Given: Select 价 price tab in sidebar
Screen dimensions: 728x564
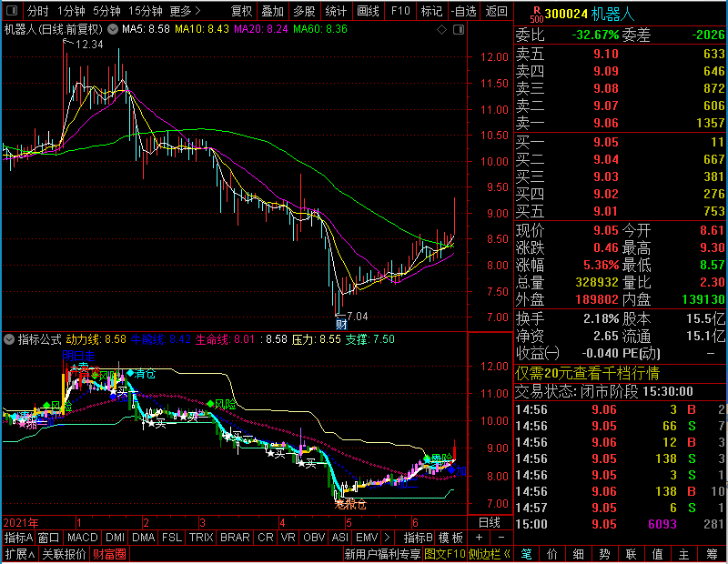Looking at the screenshot, I should coord(552,554).
